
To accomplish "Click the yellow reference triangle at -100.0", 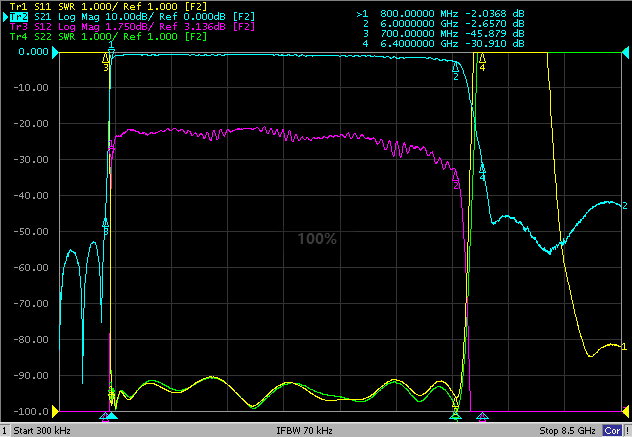I will [55, 412].
